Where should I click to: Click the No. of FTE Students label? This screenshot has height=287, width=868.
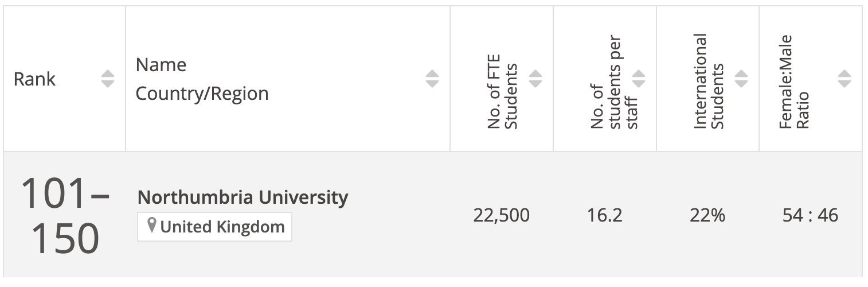click(x=503, y=92)
